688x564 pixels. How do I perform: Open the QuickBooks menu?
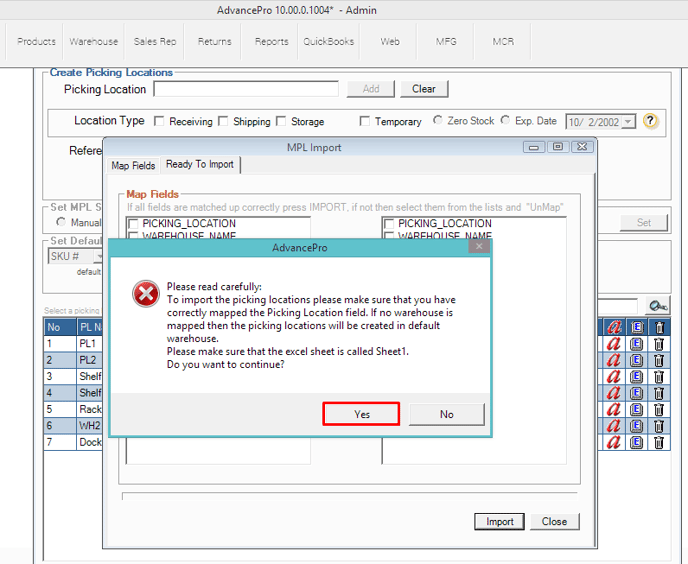click(329, 42)
